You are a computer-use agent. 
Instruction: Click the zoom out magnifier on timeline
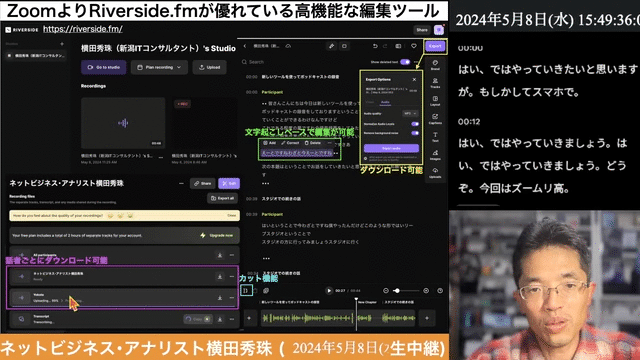coord(386,291)
